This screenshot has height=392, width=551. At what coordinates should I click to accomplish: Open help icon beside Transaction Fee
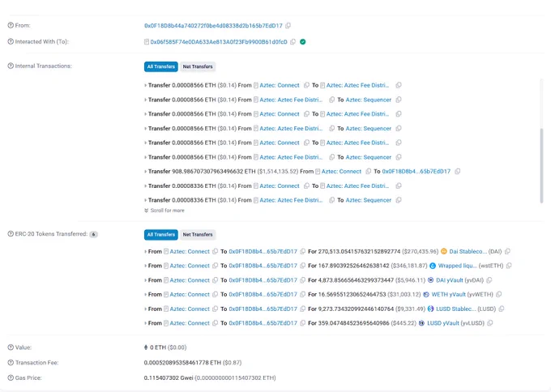click(11, 363)
